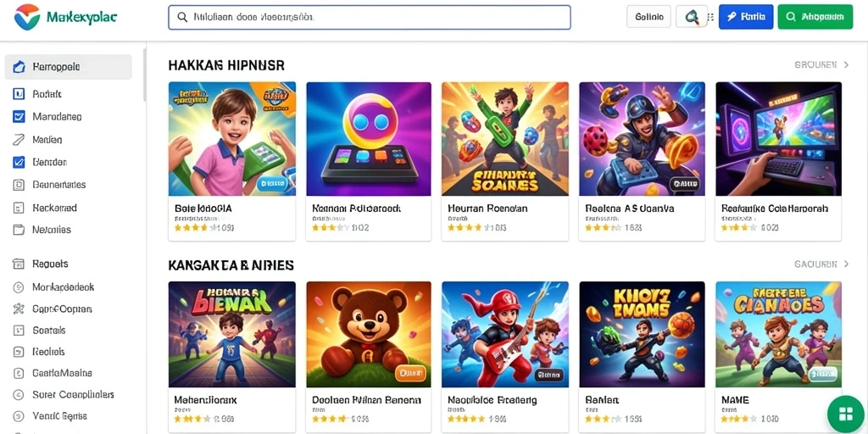
Task: Click the icon beside Netomies
Action: coord(19,230)
